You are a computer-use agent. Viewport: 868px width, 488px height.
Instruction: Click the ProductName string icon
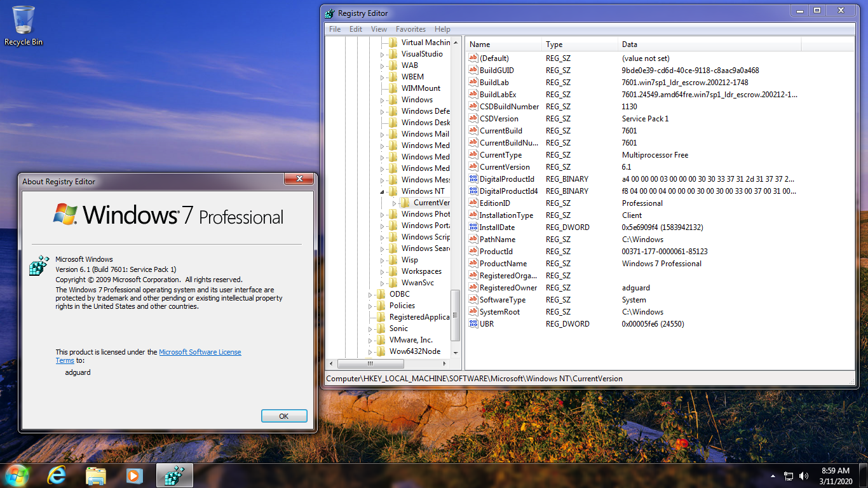[473, 263]
